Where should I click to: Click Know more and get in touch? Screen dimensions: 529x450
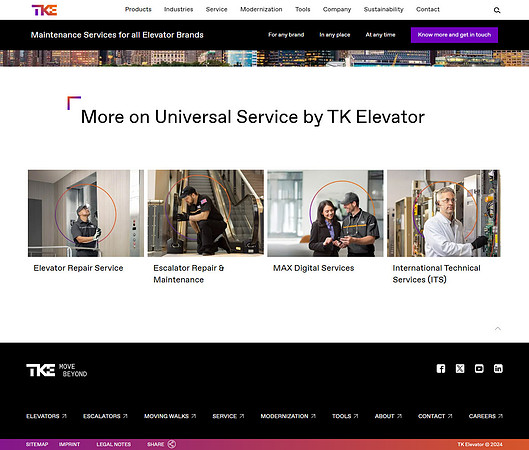point(454,35)
